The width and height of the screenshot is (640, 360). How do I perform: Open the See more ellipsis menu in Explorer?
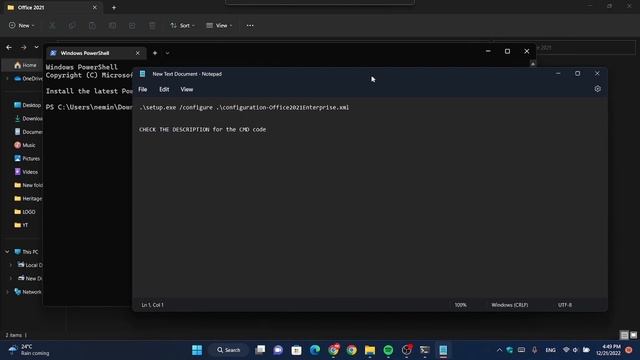click(250, 25)
